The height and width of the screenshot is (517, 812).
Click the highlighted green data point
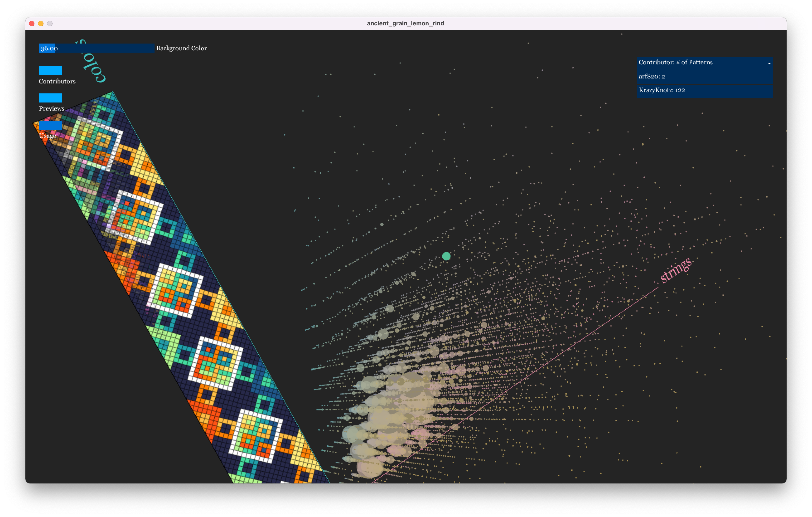pos(446,256)
